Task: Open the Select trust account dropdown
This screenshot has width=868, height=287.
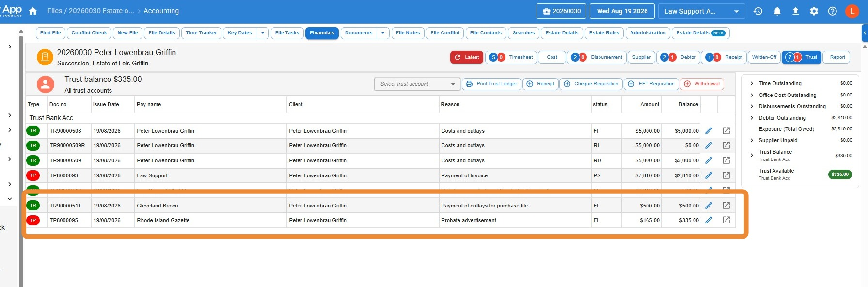Action: click(x=417, y=84)
